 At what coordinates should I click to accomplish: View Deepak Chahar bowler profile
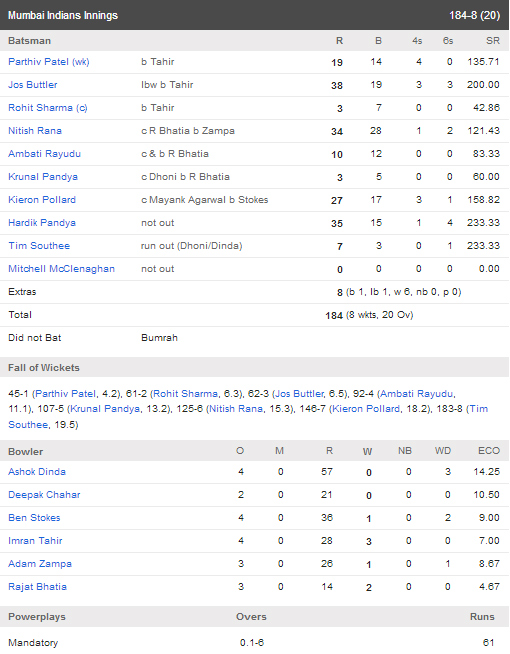coord(44,495)
